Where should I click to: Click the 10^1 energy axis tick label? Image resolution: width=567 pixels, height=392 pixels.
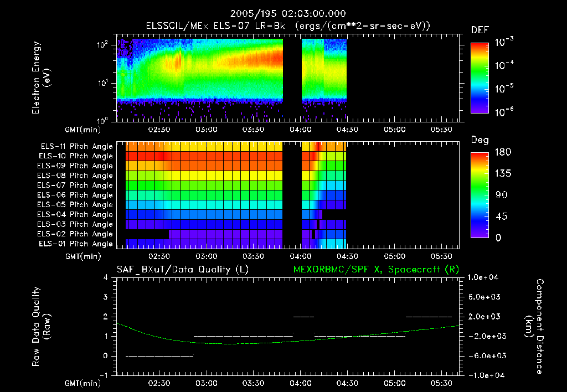click(102, 83)
